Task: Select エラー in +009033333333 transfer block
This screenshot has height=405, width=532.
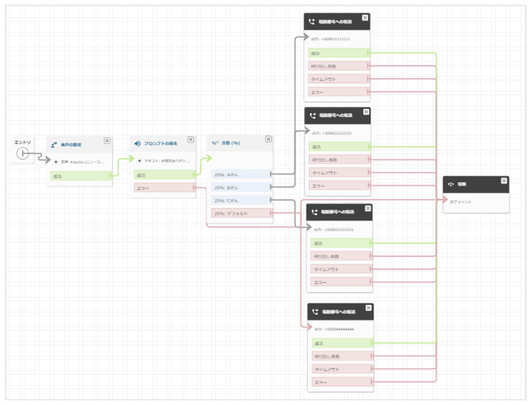Action: click(341, 282)
